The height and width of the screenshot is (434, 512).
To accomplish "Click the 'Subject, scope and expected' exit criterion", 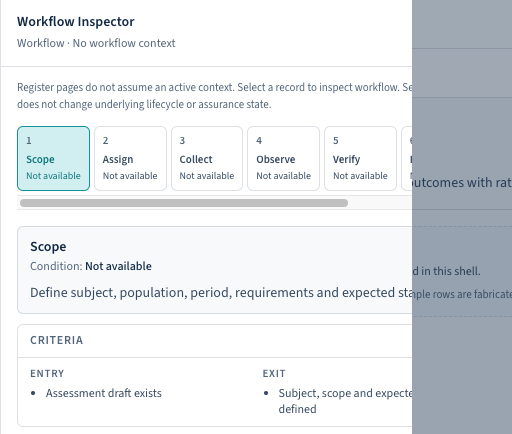I will click(345, 401).
